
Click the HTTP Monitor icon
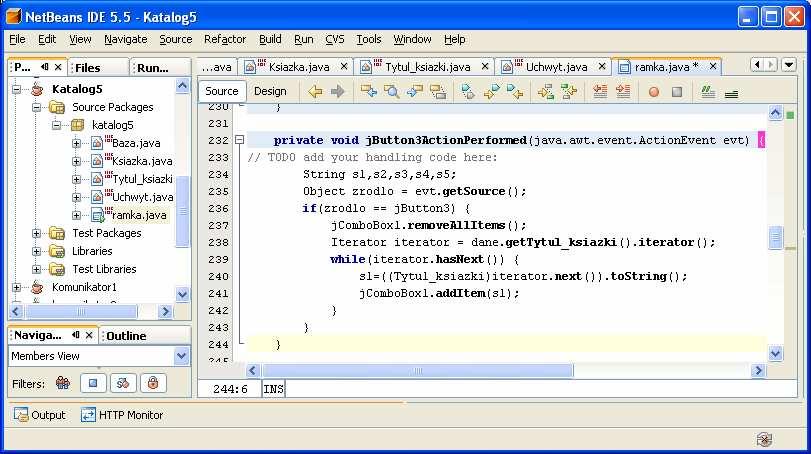tap(88, 415)
